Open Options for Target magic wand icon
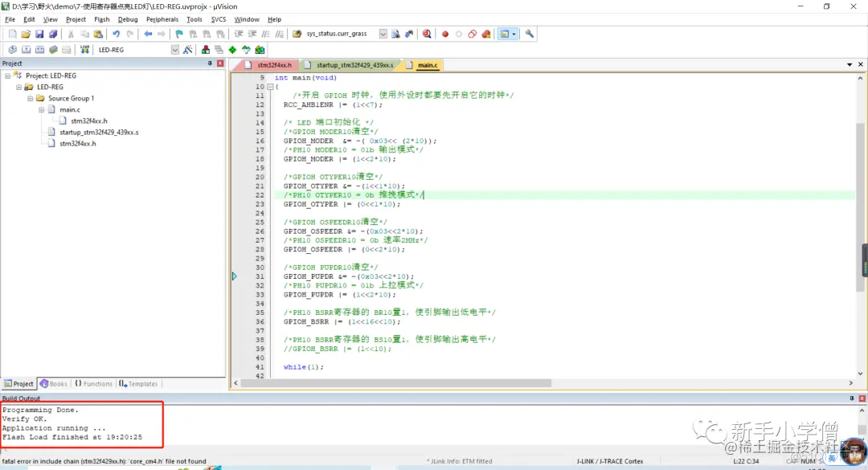Image resolution: width=868 pixels, height=470 pixels. (x=187, y=50)
